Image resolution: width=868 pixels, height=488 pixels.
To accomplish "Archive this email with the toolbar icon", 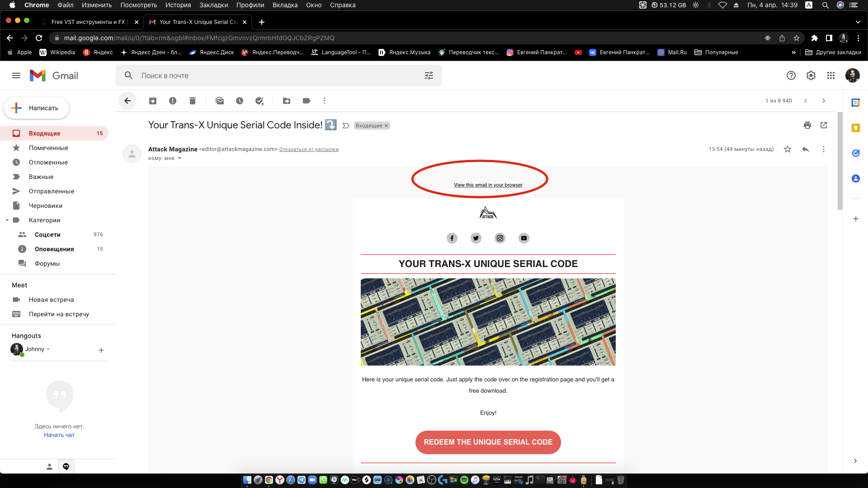I will pyautogui.click(x=153, y=101).
